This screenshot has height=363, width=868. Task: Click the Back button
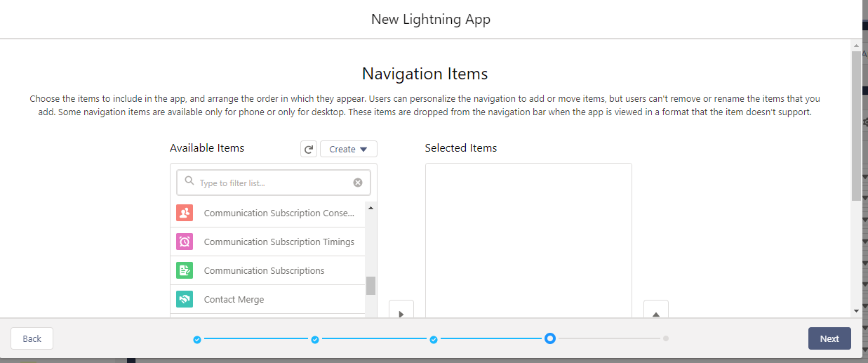(32, 338)
